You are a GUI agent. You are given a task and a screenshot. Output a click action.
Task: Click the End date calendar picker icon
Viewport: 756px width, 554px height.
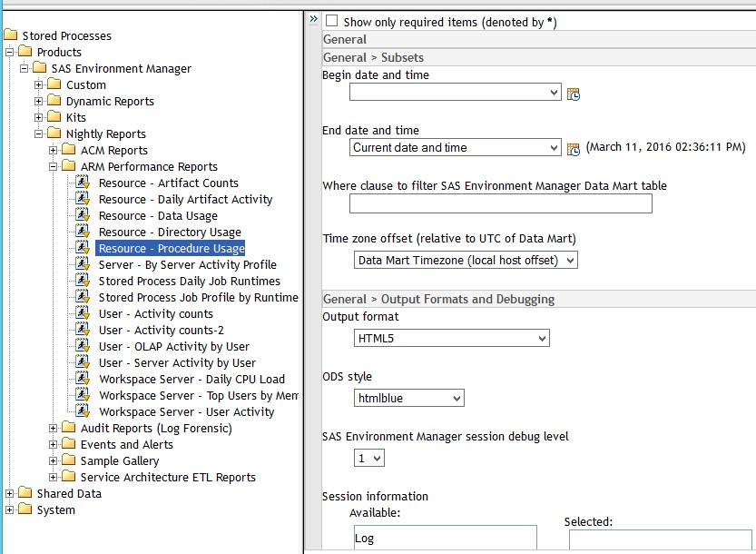coord(574,149)
